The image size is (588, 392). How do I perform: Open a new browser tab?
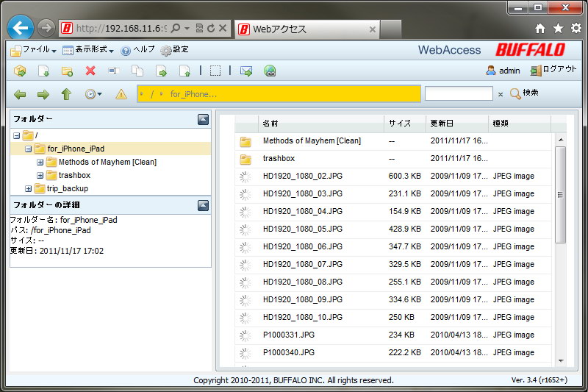click(x=390, y=29)
